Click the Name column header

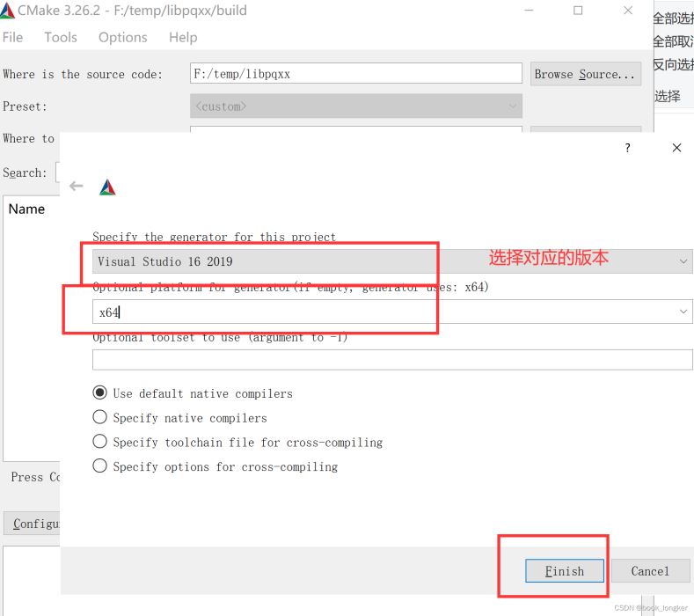26,209
